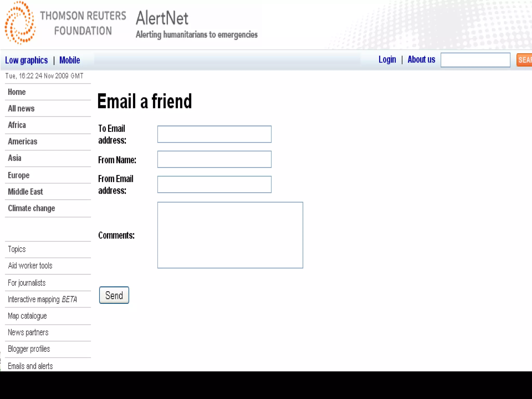
Task: Click the orange Search button
Action: [x=524, y=60]
